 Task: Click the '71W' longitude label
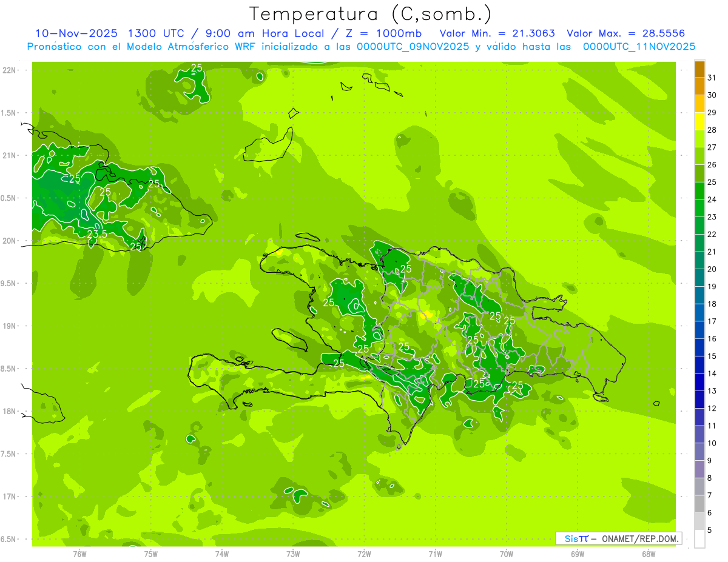coord(435,554)
